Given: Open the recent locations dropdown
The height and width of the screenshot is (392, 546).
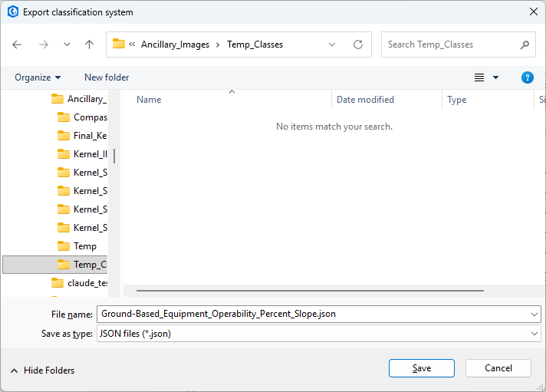Looking at the screenshot, I should 67,44.
